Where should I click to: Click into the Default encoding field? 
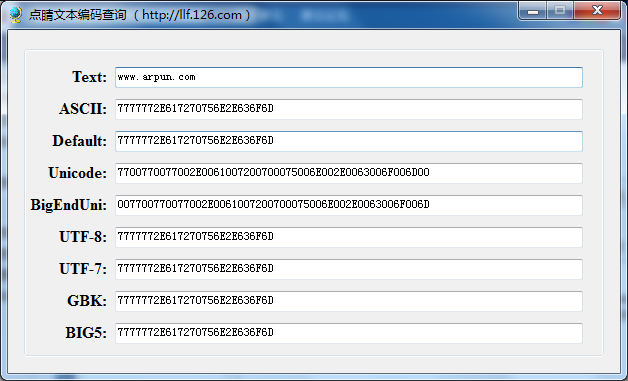[x=349, y=141]
